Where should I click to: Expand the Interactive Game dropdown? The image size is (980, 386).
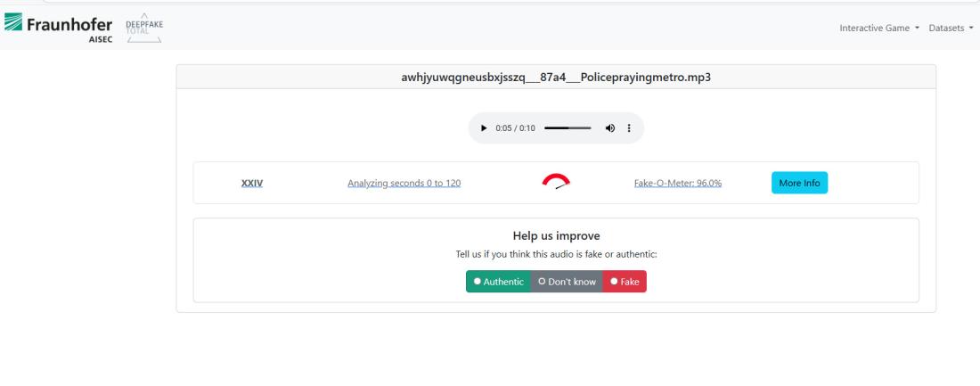pos(879,29)
